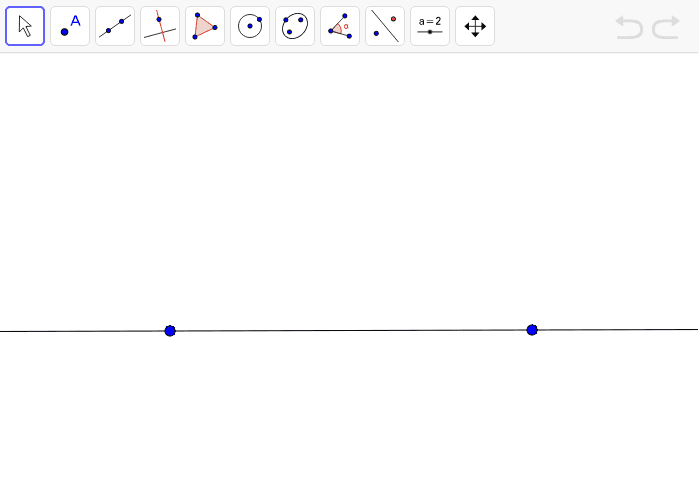700x500 pixels.
Task: Select the right blue point on the line
Action: click(x=532, y=330)
